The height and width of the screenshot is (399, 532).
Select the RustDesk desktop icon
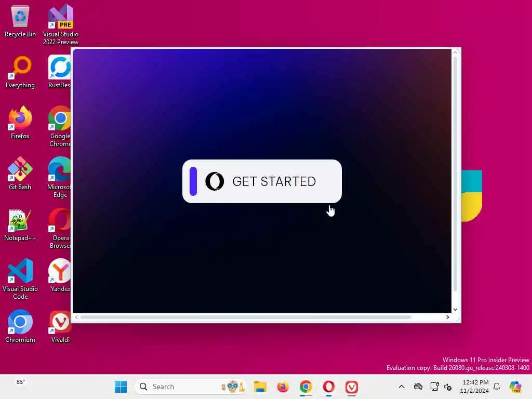(59, 72)
